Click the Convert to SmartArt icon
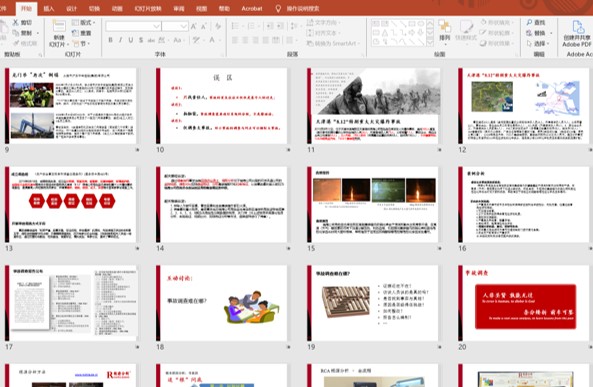593x387 pixels. pyautogui.click(x=310, y=44)
